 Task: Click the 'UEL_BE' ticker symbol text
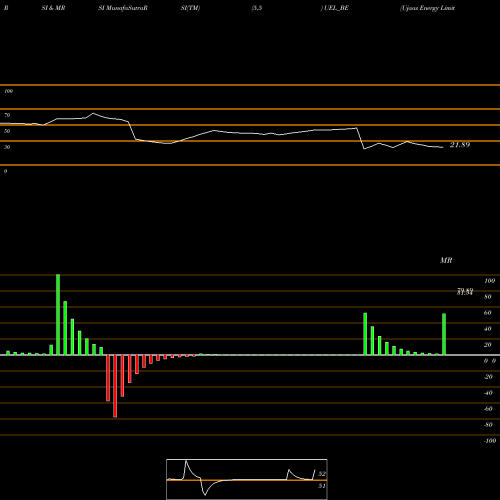pyautogui.click(x=336, y=8)
